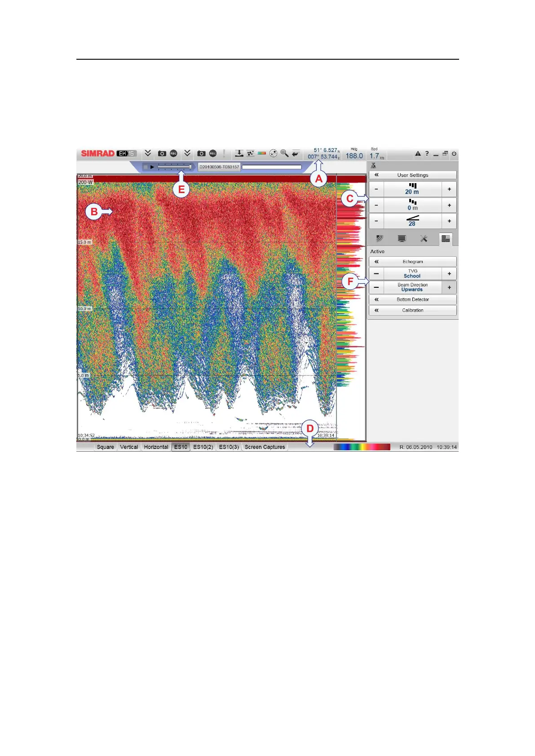This screenshot has width=535, height=756.
Task: Step Beam Direction to next option
Action: point(449,287)
